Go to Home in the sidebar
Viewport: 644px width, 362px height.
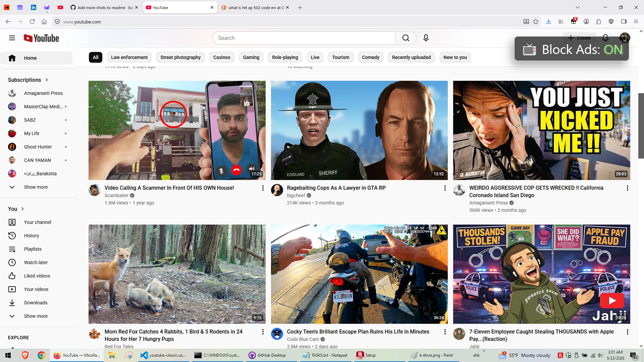36,58
